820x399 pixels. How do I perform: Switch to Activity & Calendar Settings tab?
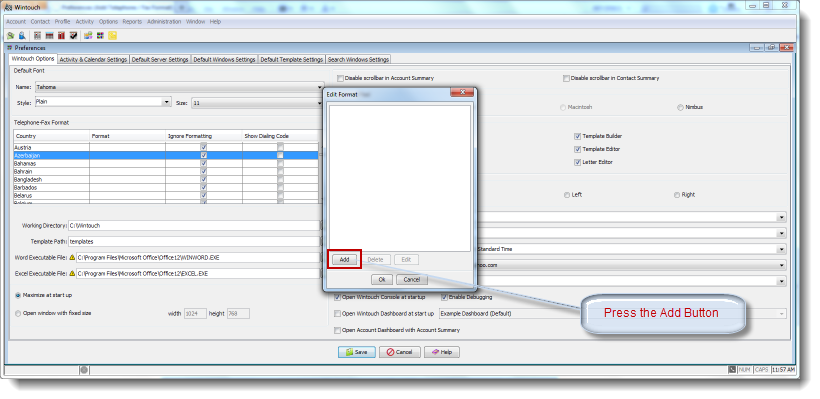(x=93, y=60)
